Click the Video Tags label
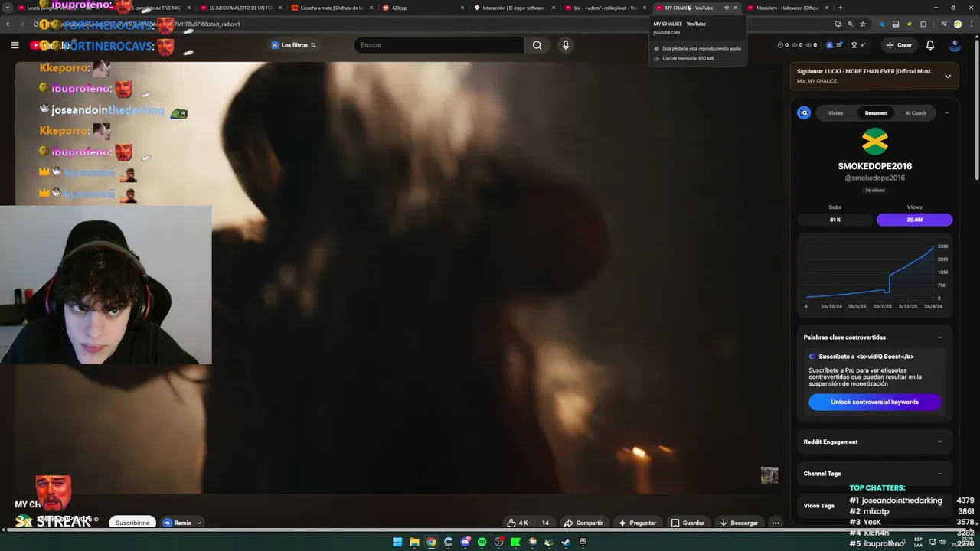 pyautogui.click(x=818, y=506)
